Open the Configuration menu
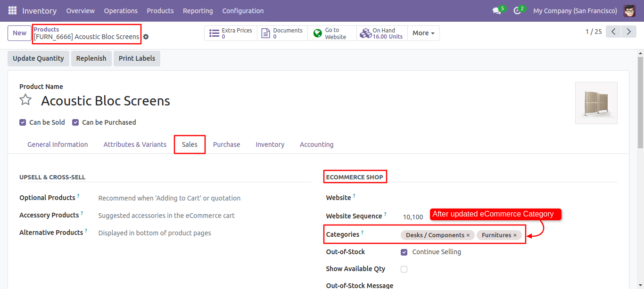 243,10
